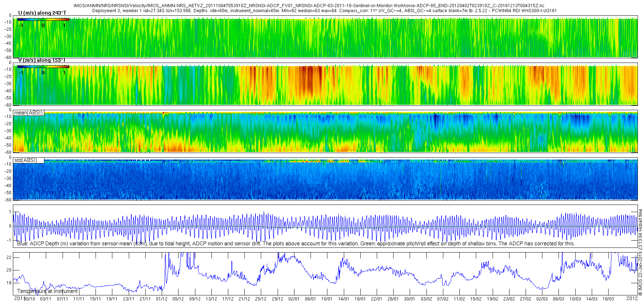This screenshot has width=644, height=304.
Task: Click the Deployment 3 metadata subtitle line
Action: point(324,11)
